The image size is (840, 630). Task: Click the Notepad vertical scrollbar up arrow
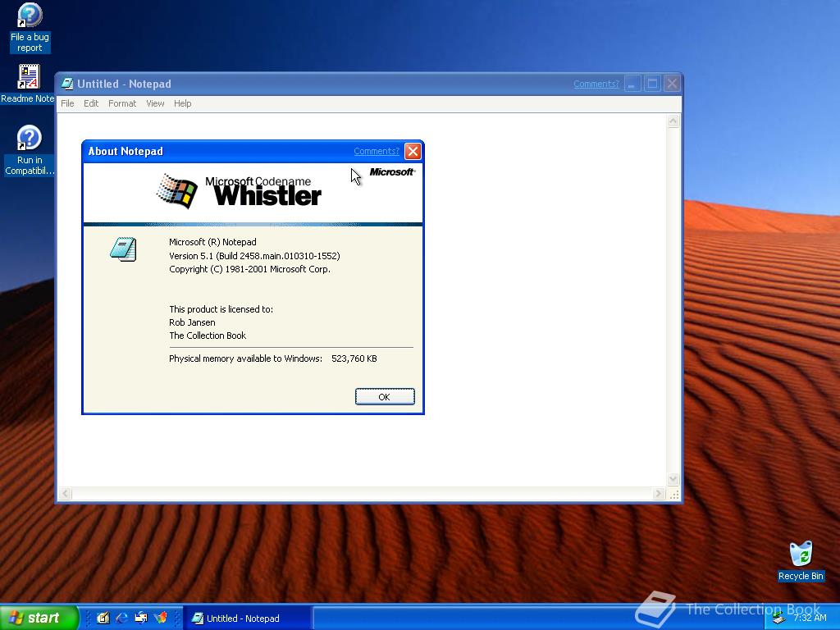[673, 121]
